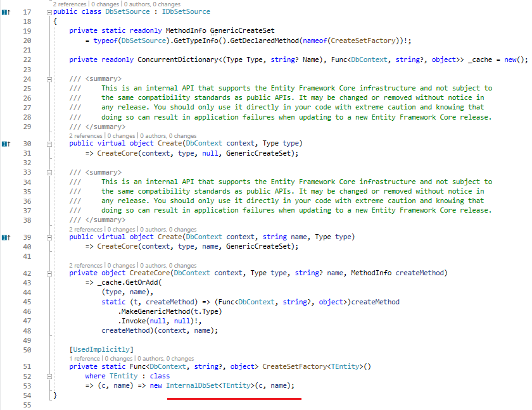Screen dimensions: 532x410
Task: Open "2 references" CodeLens above CreateCore method
Action: pyautogui.click(x=85, y=266)
